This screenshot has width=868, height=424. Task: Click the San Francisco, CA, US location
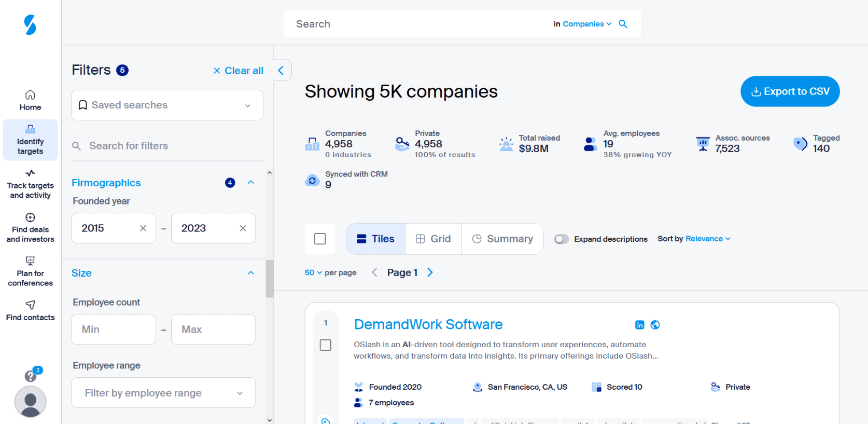click(527, 387)
